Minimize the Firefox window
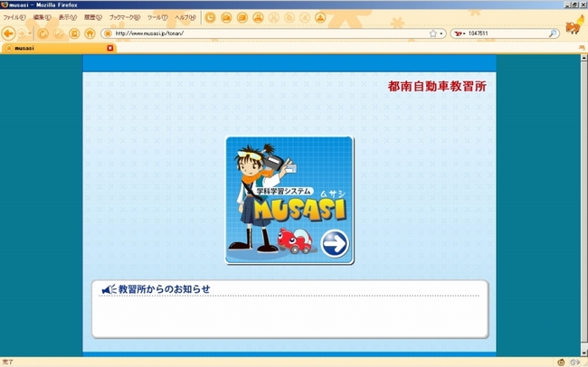The image size is (588, 367). point(568,5)
